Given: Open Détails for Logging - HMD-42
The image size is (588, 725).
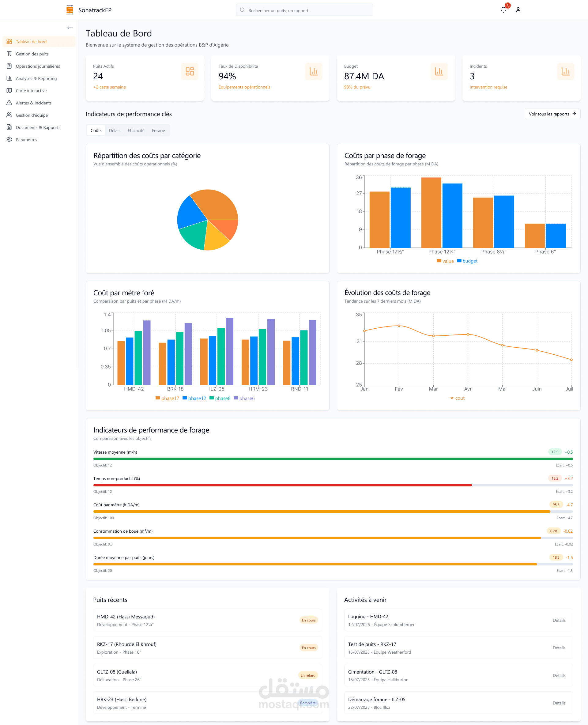Looking at the screenshot, I should (559, 620).
